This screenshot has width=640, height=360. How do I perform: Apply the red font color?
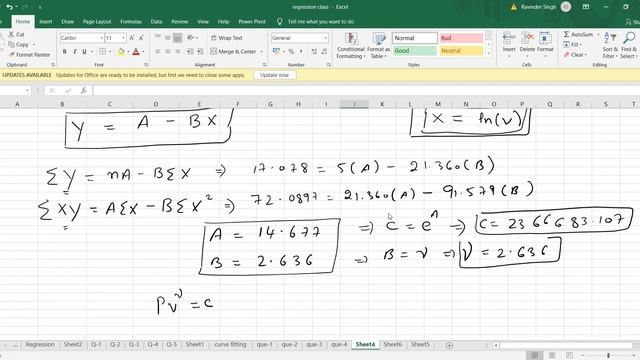click(136, 51)
